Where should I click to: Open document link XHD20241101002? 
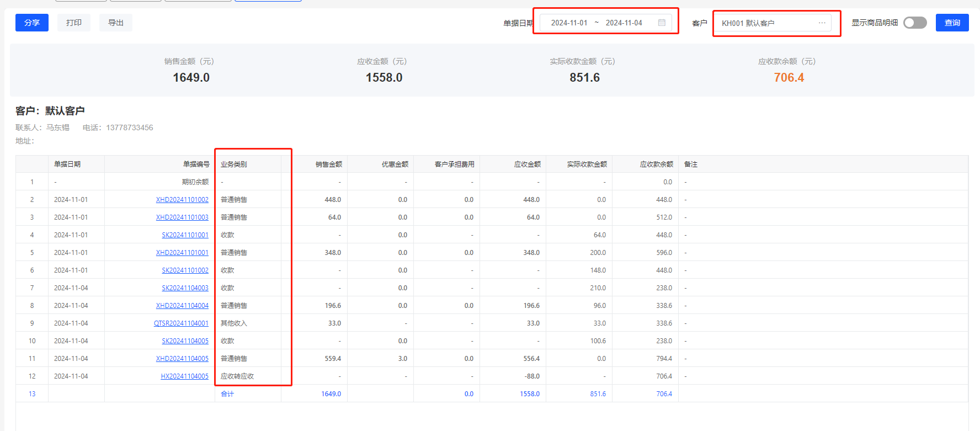pos(182,200)
